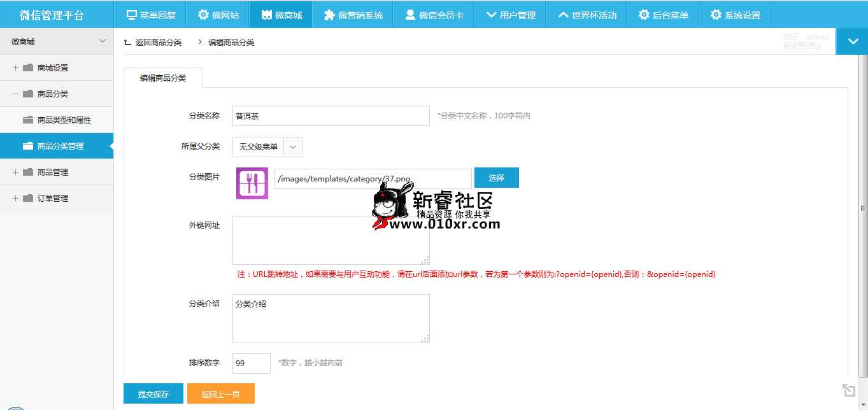Select the 微营销系统 puzzle icon

[329, 15]
